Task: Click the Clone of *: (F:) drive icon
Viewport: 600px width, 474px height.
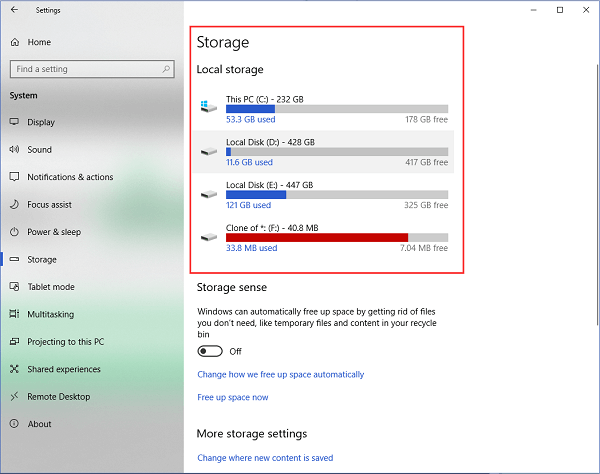Action: [x=208, y=237]
